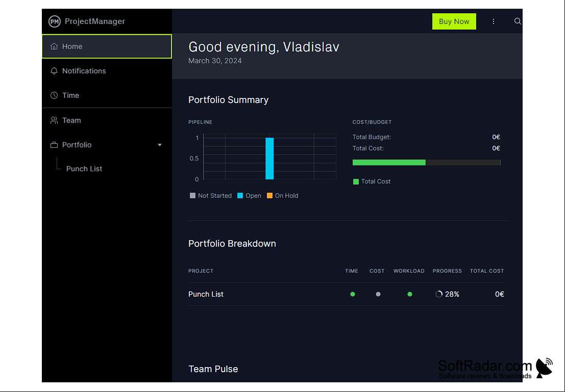This screenshot has width=565, height=392.
Task: Click the gray Cost status dot for Punch List
Action: (x=378, y=294)
